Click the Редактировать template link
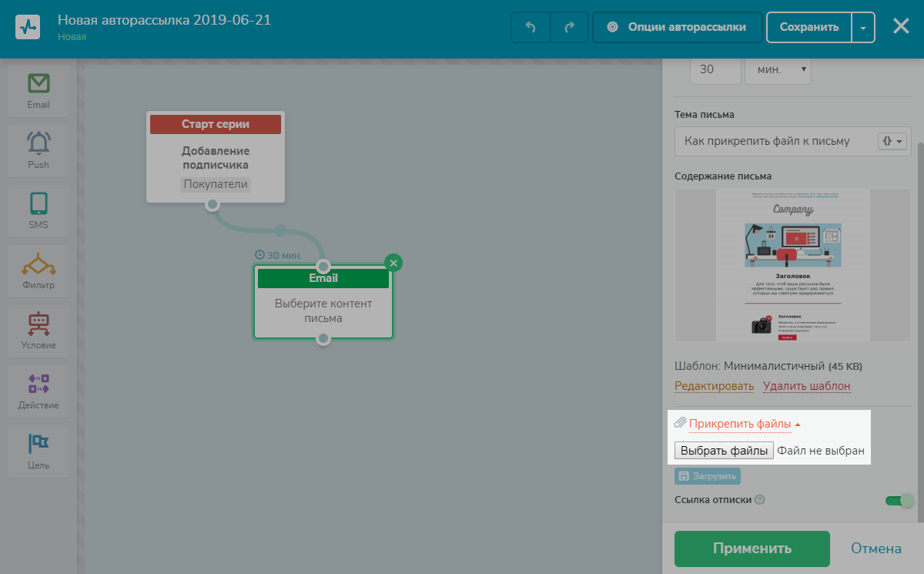 714,386
